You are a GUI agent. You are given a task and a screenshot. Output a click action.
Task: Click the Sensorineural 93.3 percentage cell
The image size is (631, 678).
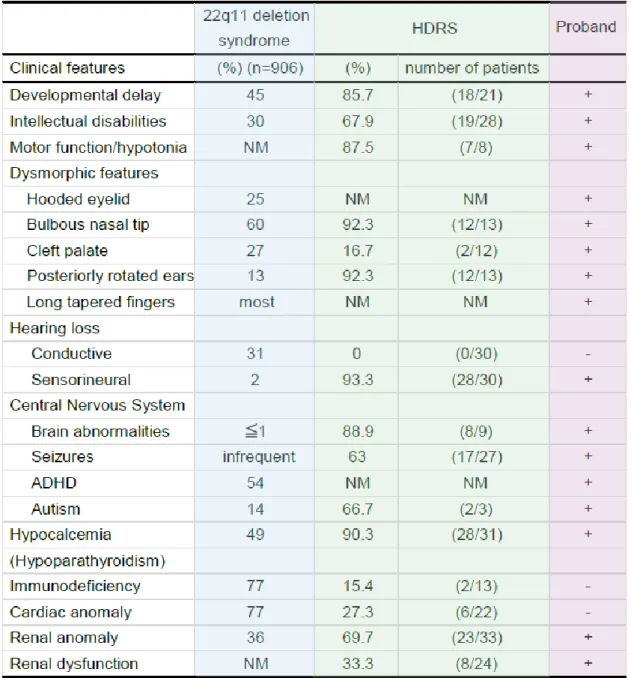[357, 380]
